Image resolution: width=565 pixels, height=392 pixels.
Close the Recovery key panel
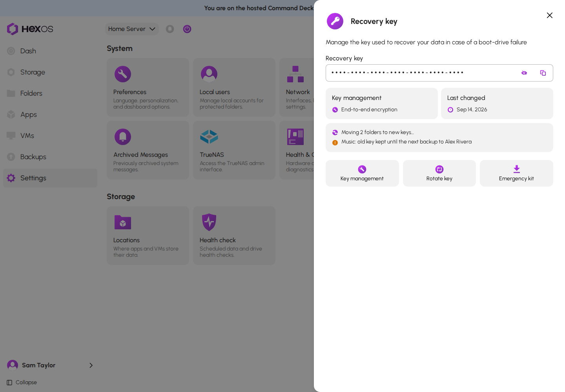click(x=550, y=15)
